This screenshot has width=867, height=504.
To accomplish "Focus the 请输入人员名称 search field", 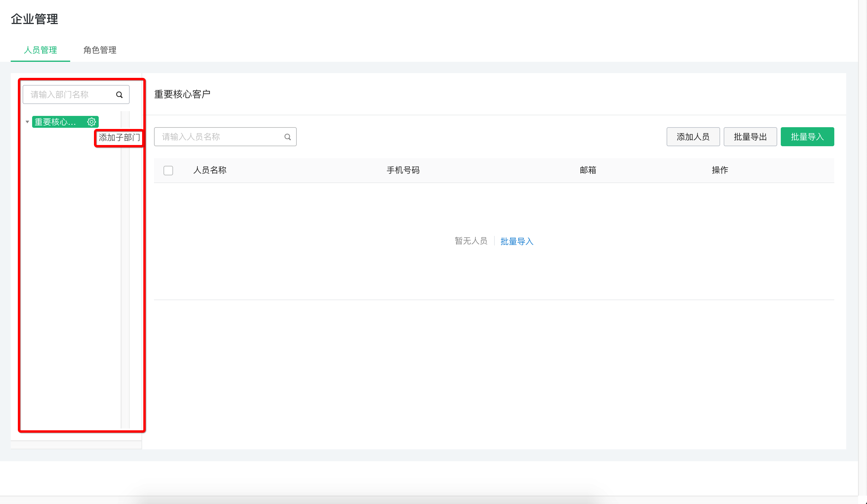I will coord(225,137).
